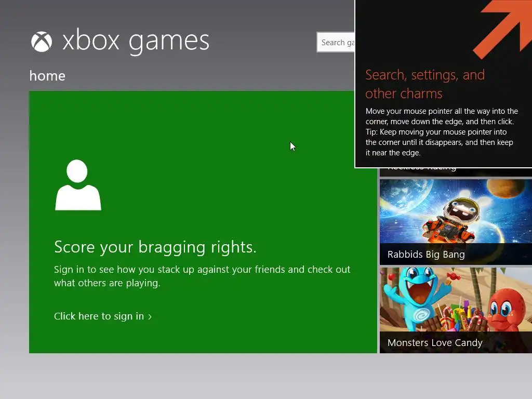The image size is (532, 399).
Task: Click the 'Score your bragging rights.' heading
Action: click(155, 247)
